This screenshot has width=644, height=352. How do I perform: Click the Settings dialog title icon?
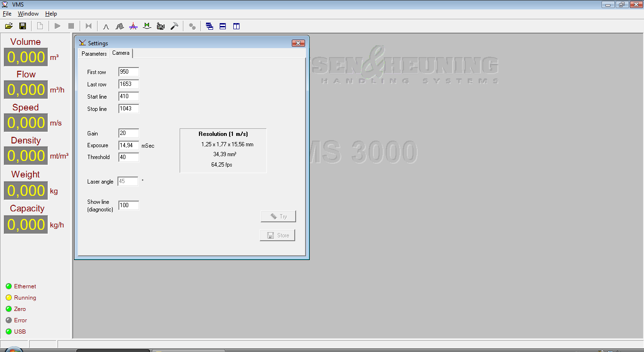[83, 43]
